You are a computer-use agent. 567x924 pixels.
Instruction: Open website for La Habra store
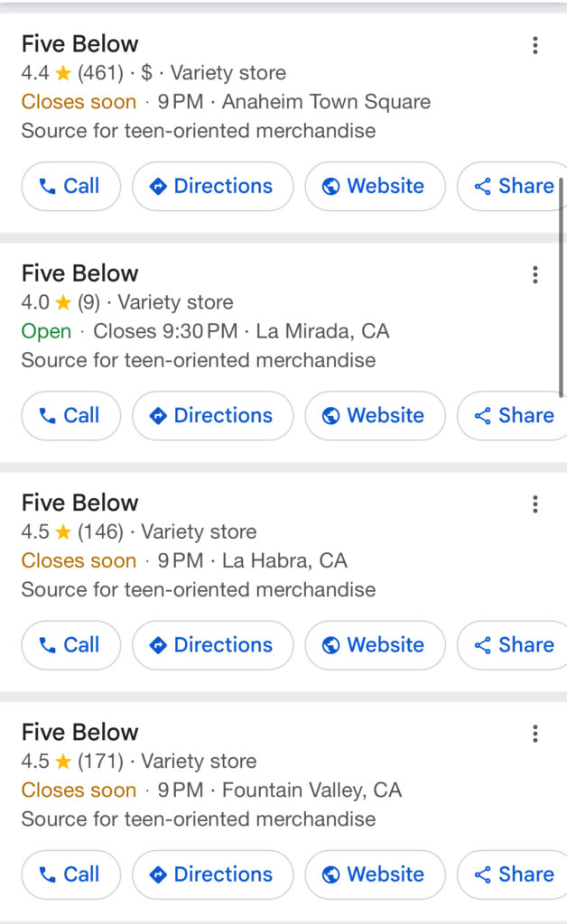tap(375, 644)
